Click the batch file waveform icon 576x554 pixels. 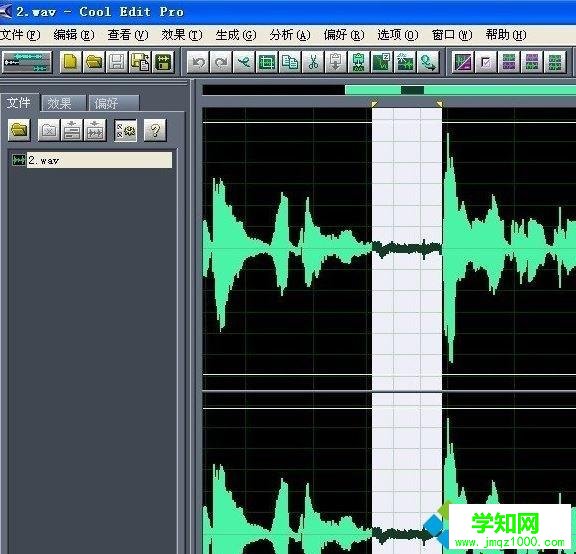(163, 62)
